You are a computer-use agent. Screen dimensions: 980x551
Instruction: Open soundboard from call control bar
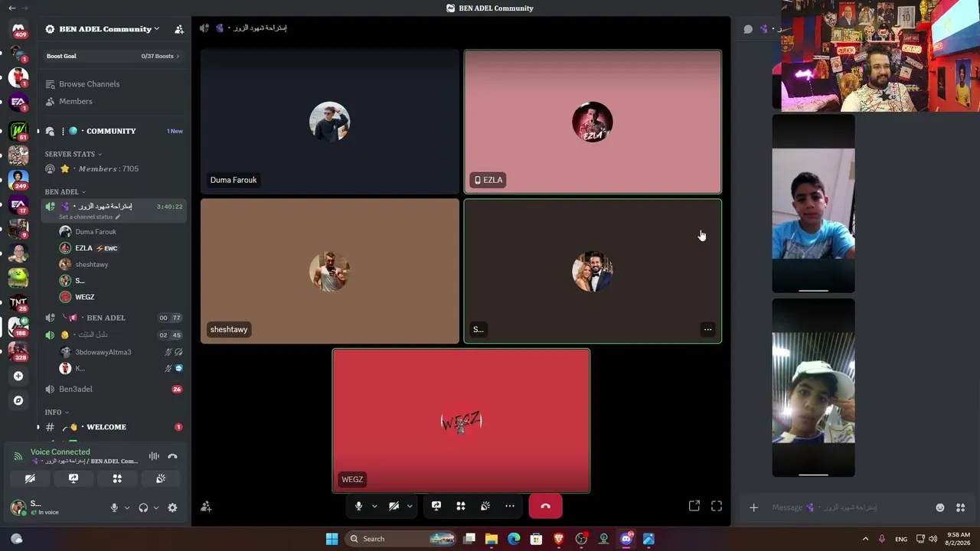coord(485,506)
